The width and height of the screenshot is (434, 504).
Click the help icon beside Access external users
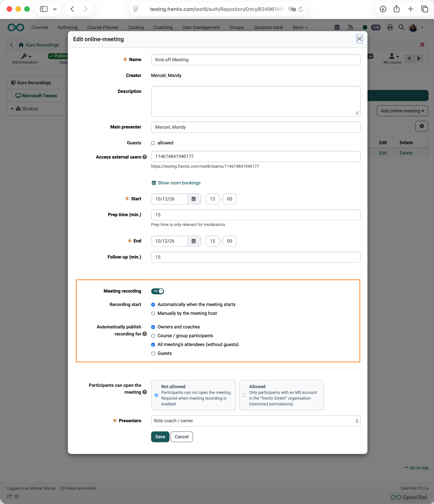[x=145, y=157]
